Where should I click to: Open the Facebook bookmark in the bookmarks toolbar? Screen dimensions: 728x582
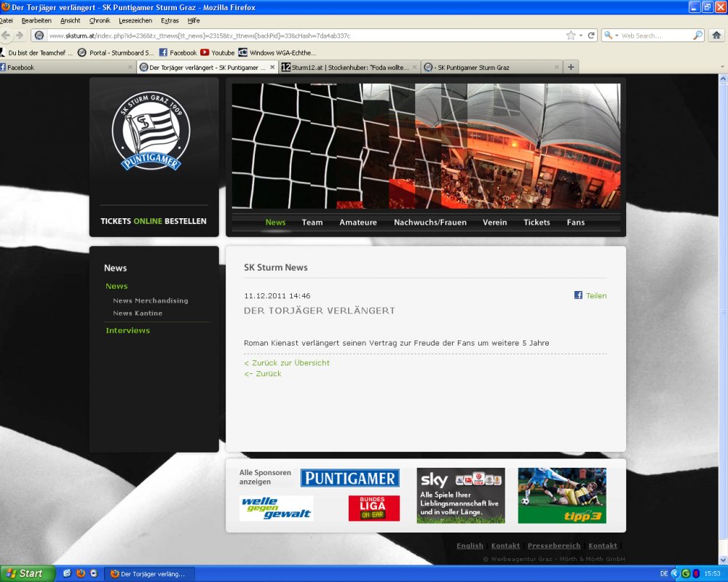coord(178,52)
